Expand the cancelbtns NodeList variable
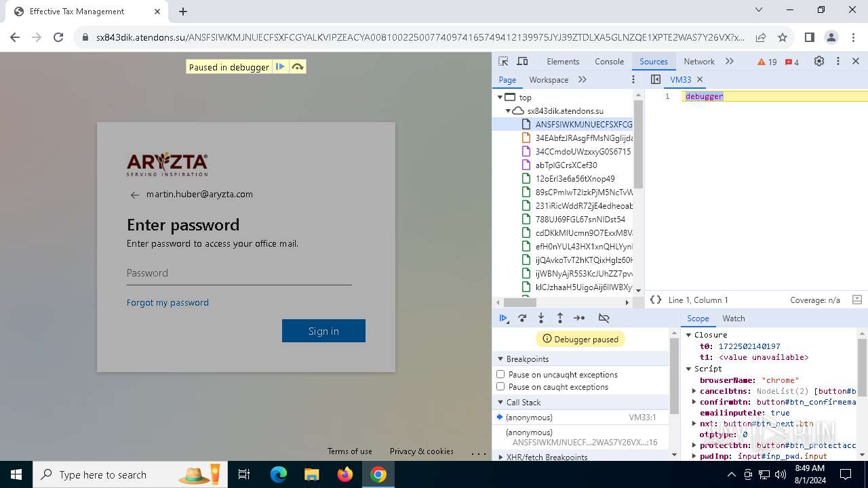The image size is (868, 488). (694, 391)
